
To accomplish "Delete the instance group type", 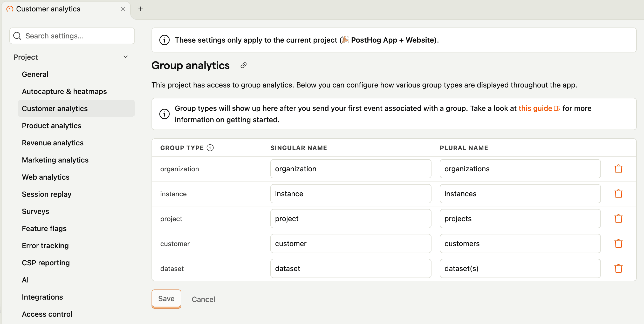I will coord(619,194).
